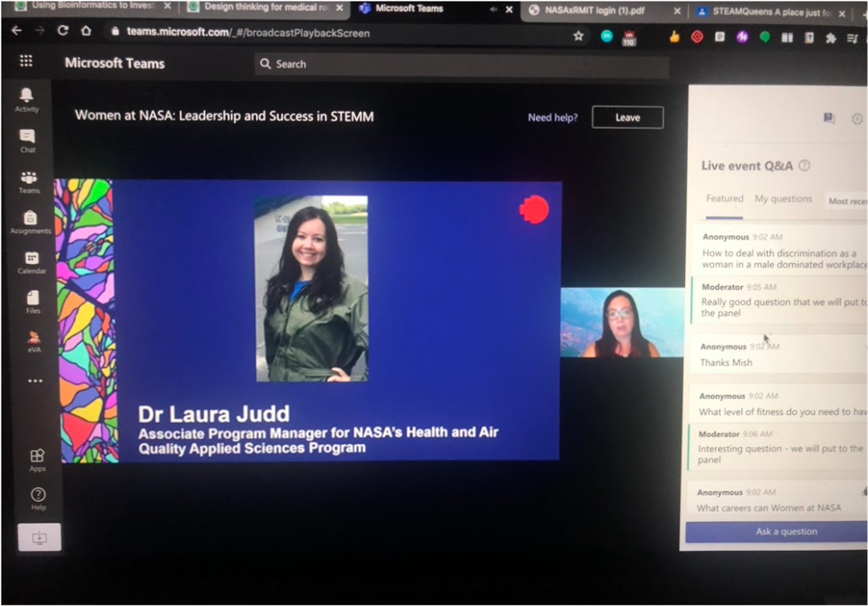Go back with browser back arrow
The height and width of the screenshot is (606, 868).
(x=17, y=31)
